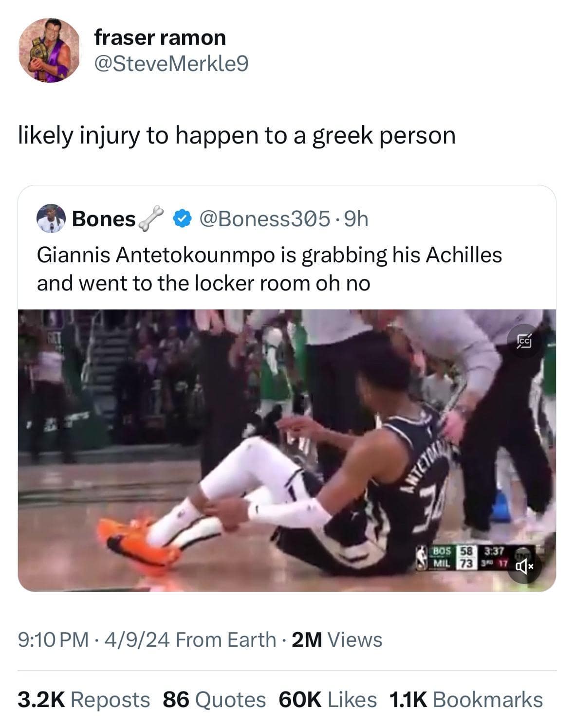Open the @Boness305 handle

[263, 219]
